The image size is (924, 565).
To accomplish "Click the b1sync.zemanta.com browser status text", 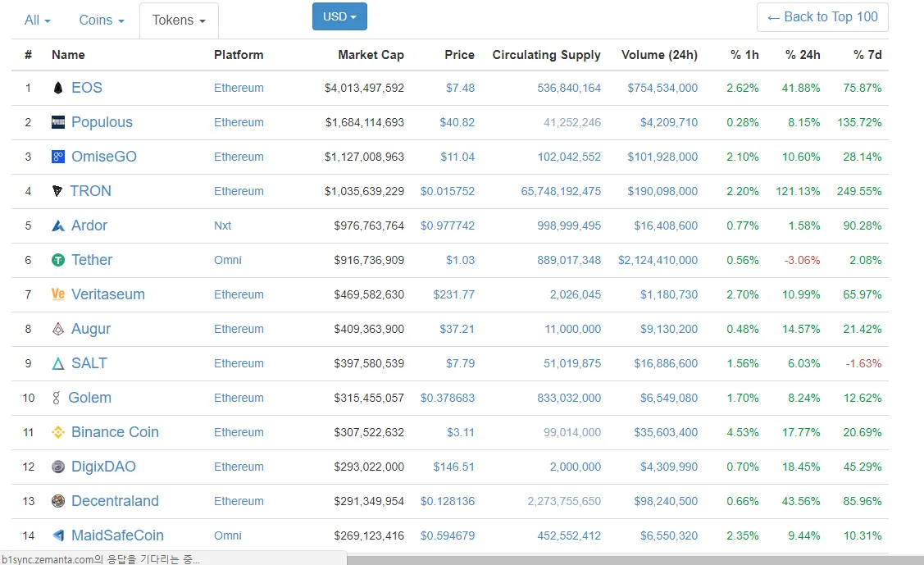I will point(101,559).
